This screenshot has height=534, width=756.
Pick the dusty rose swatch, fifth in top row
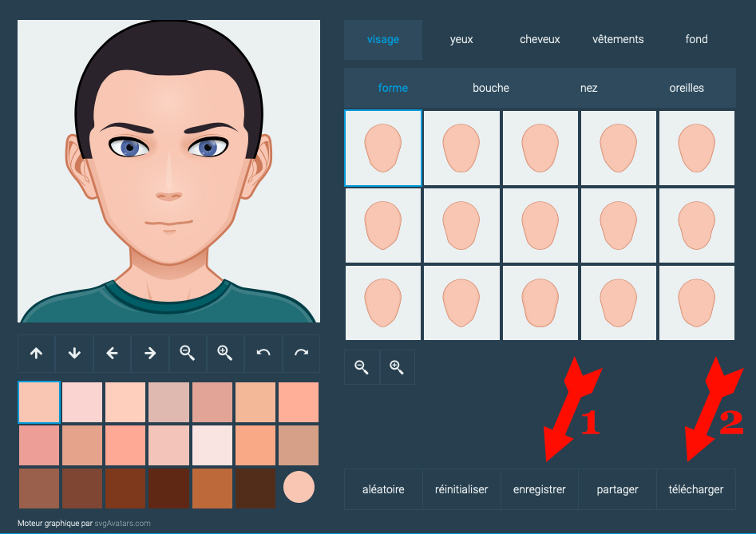point(212,402)
